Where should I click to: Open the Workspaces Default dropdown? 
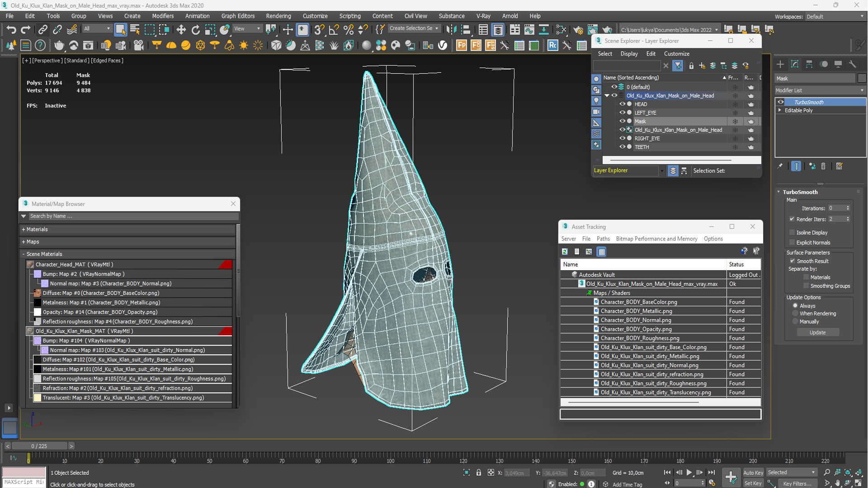(835, 16)
